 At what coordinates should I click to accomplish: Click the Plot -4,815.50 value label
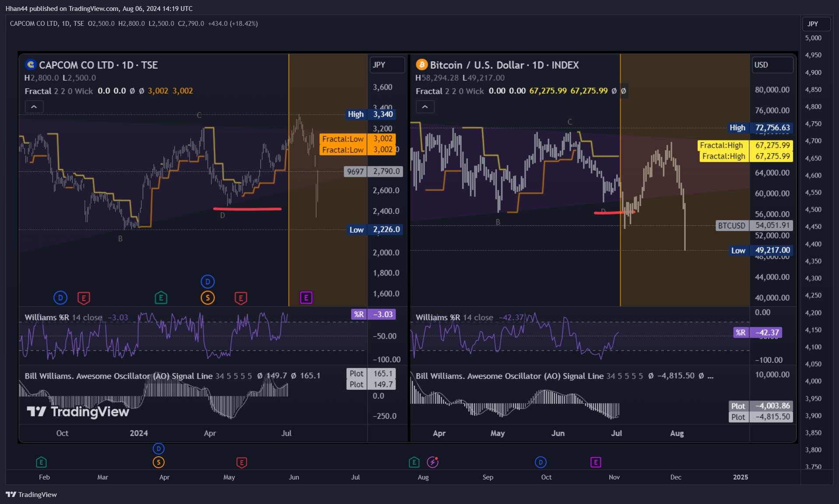[761, 417]
